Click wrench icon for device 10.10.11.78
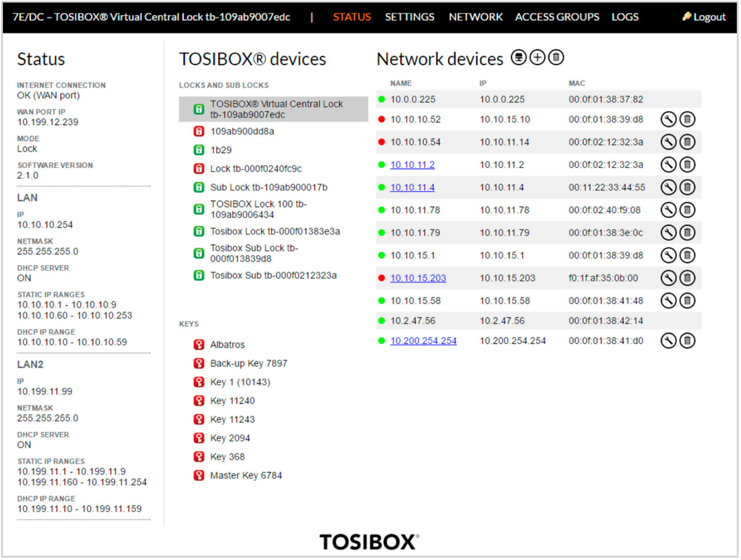741x560 pixels. click(668, 210)
